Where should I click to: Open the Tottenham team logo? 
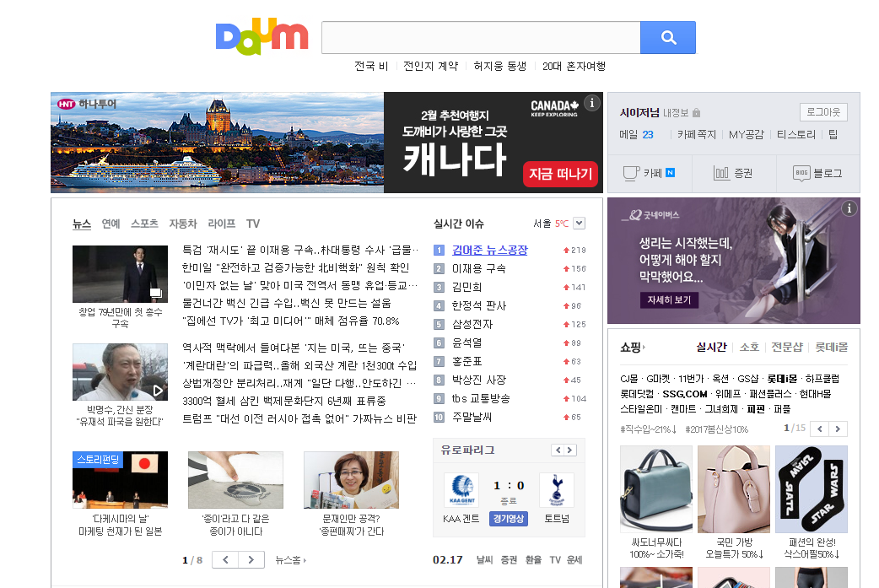click(x=556, y=490)
